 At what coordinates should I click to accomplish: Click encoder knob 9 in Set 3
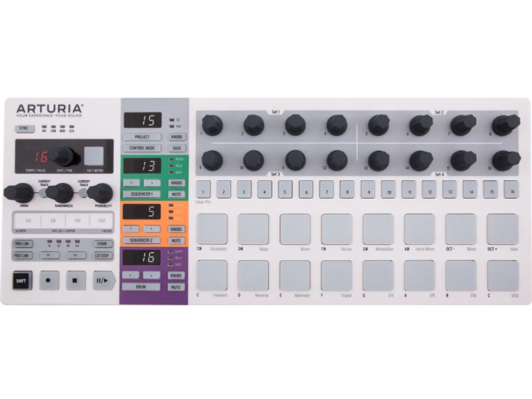pos(212,160)
